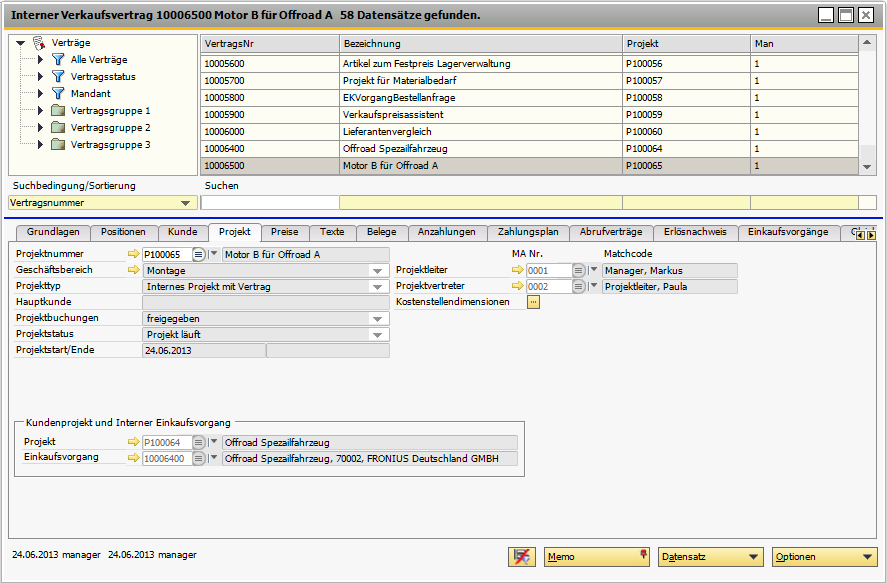The width and height of the screenshot is (887, 584).
Task: Click the link arrow next to Projektnummer
Action: point(134,255)
